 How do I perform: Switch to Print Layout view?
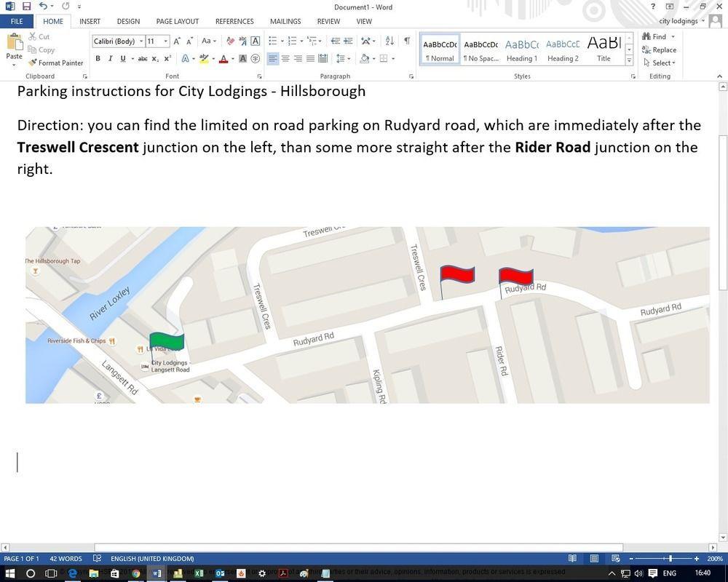pyautogui.click(x=594, y=558)
